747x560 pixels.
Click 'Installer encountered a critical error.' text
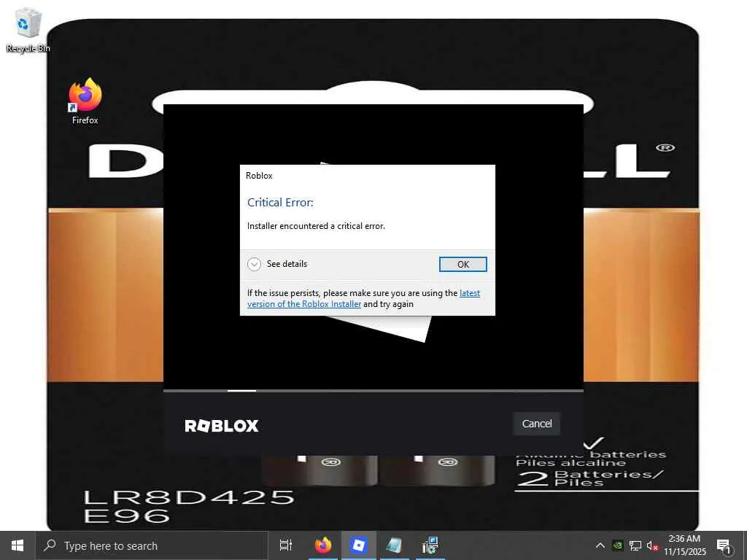pyautogui.click(x=316, y=226)
